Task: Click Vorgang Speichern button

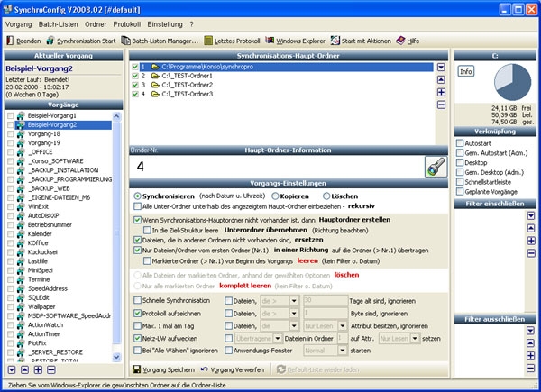Action: pyautogui.click(x=164, y=369)
